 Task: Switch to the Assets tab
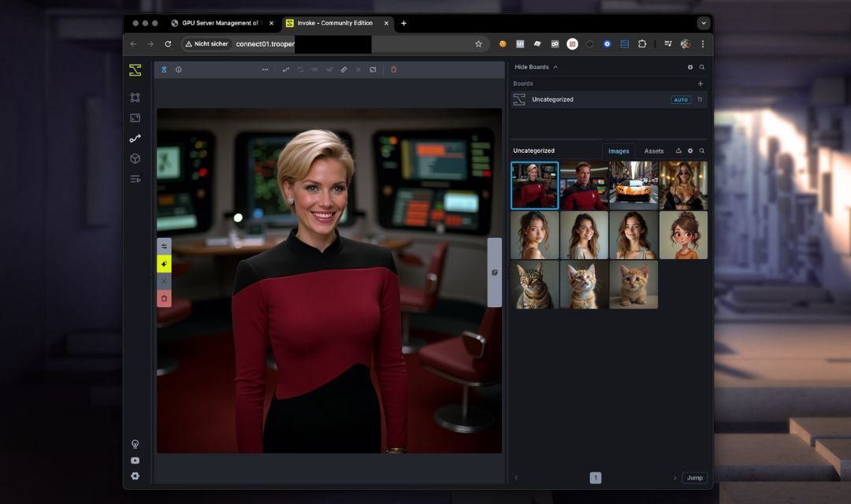click(654, 150)
